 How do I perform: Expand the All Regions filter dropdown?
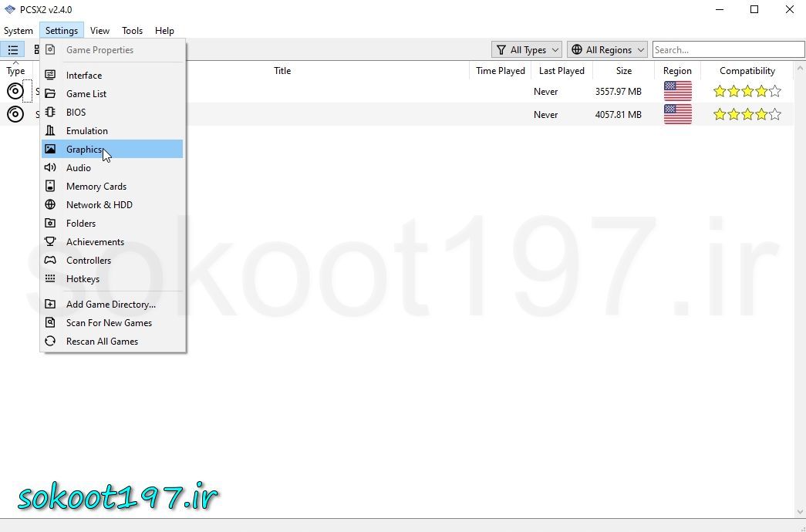click(x=607, y=50)
